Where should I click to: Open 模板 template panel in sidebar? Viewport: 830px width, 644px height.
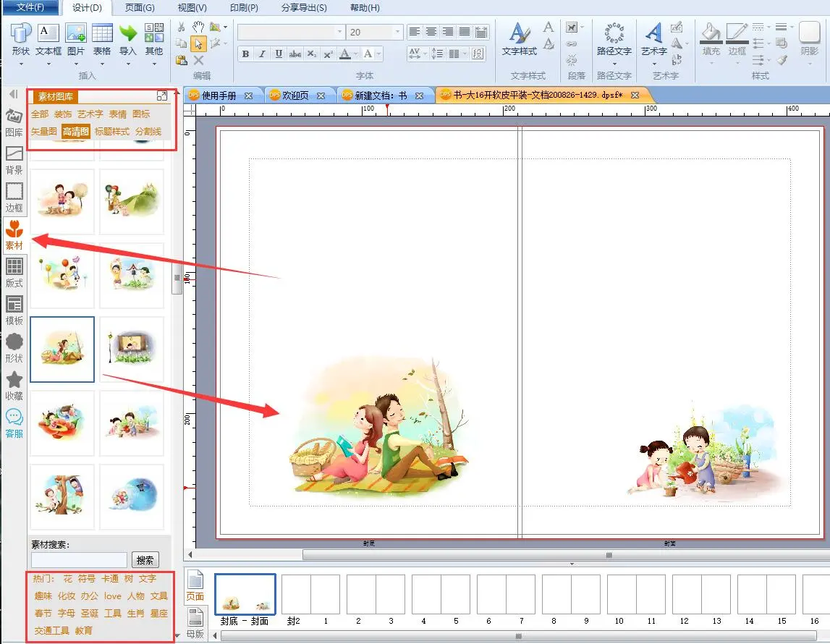coord(14,310)
